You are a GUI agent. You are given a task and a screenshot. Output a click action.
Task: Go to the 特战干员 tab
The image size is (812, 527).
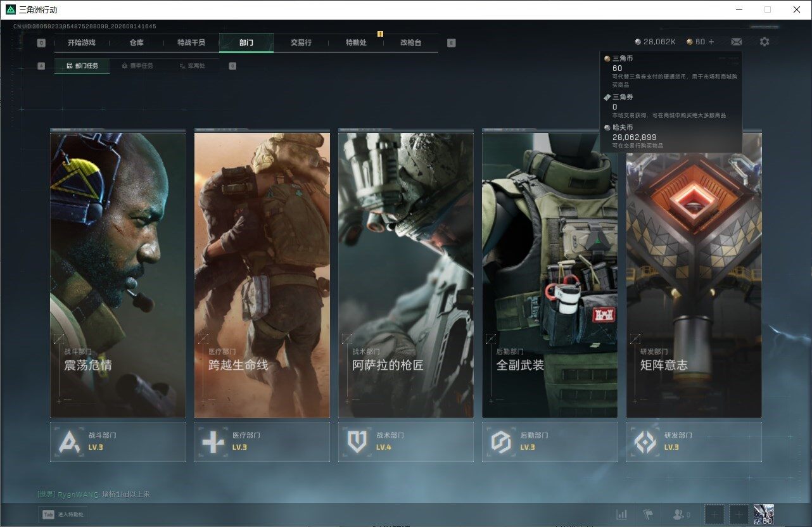pos(191,42)
